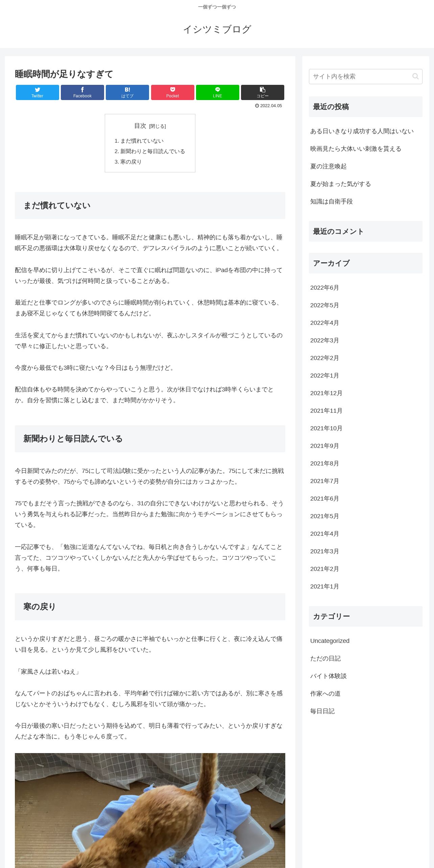Viewport: 434px width, 868px height.
Task: Click the article title 睡眠時間が足りなすぎて
Action: point(64,74)
